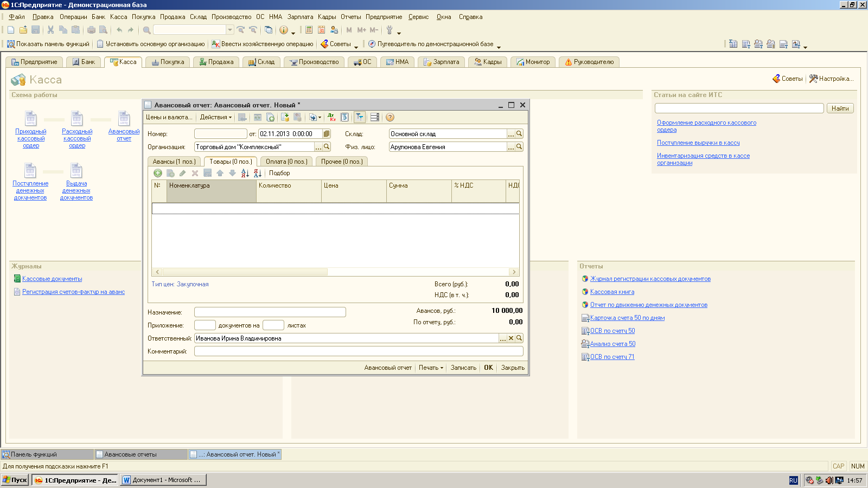Click the wrench service tools icon
The width and height of the screenshot is (868, 488).
click(x=390, y=30)
